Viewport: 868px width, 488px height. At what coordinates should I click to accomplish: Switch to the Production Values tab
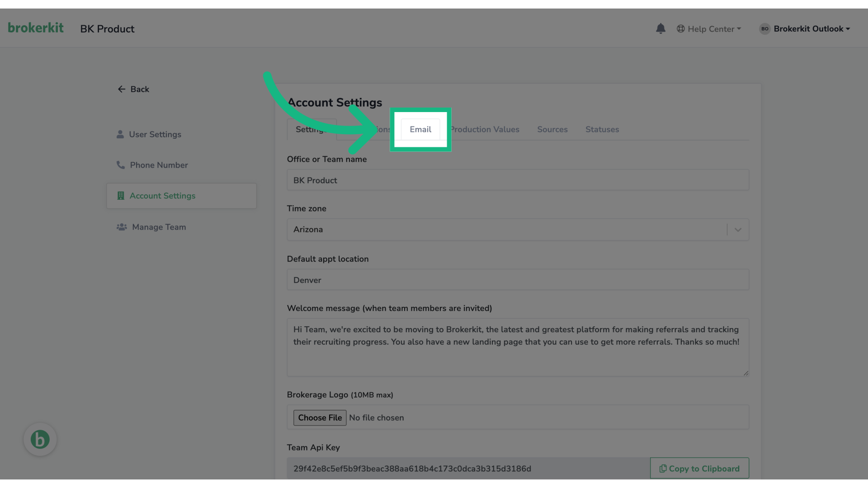click(x=485, y=130)
